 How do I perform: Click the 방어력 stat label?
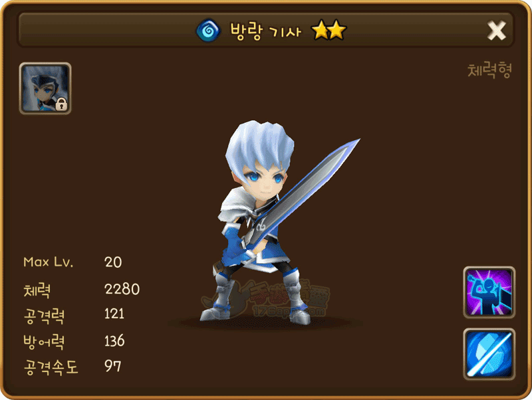point(44,342)
